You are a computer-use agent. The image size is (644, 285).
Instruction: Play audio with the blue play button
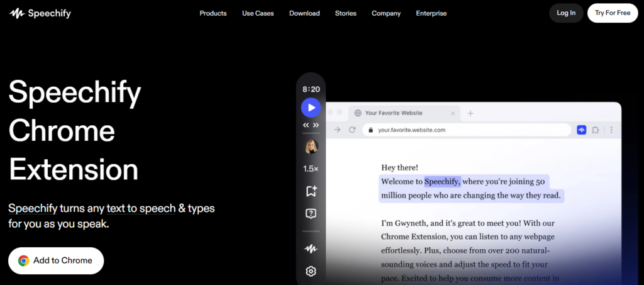[x=311, y=108]
